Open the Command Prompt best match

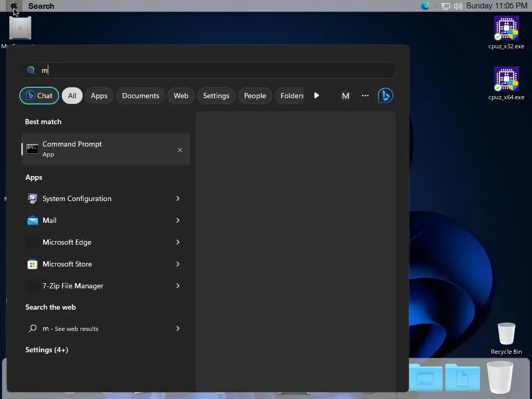(x=105, y=149)
